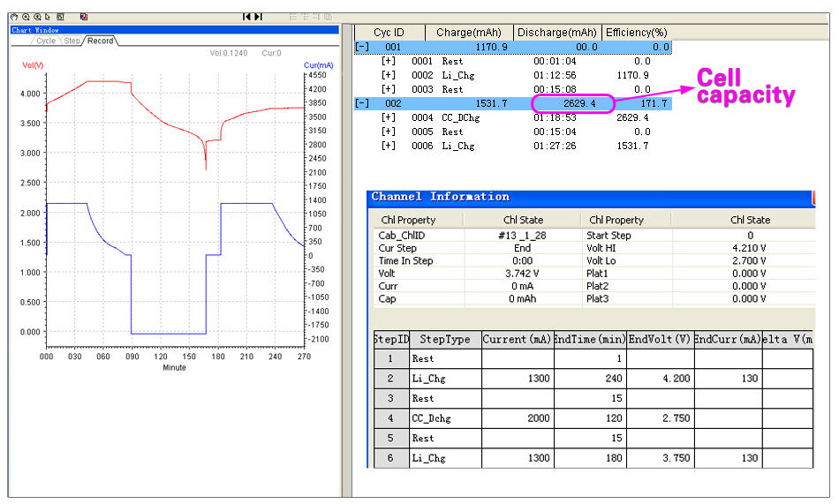Screen dimensions: 839x504
Task: Click the 2.750 end voltage cell
Action: point(660,417)
